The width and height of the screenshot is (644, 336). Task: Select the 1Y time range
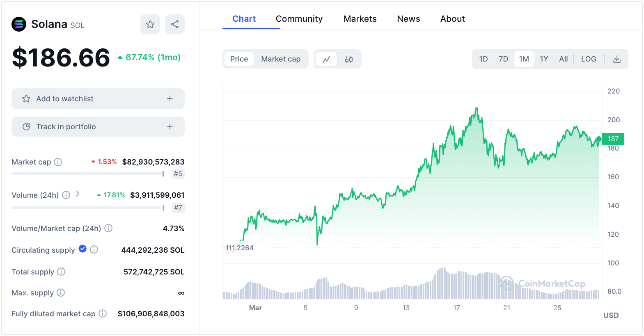(544, 59)
